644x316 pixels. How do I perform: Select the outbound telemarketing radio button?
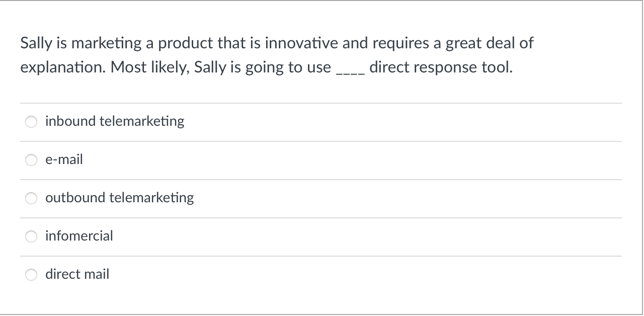pos(31,198)
